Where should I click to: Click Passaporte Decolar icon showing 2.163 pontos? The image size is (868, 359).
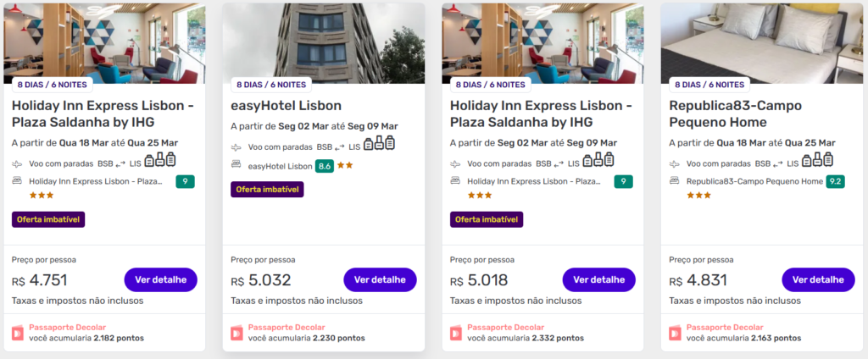[x=676, y=333]
